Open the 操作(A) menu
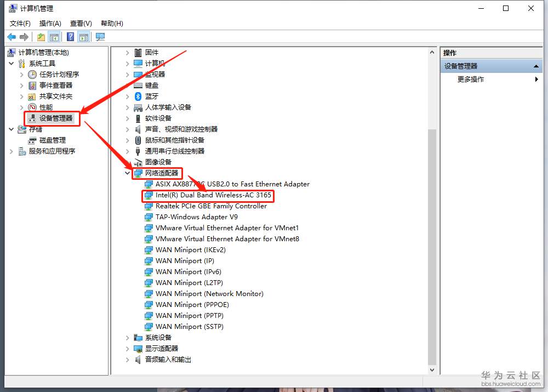Screen dimensions: 548x392 [x=50, y=24]
